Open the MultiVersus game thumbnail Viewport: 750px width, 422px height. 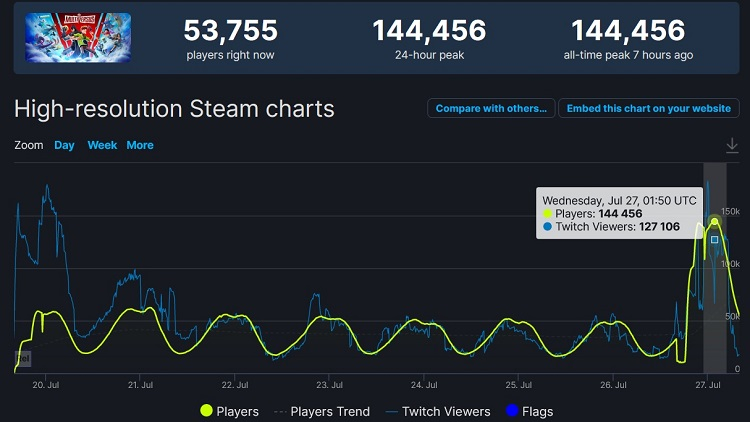coord(78,38)
